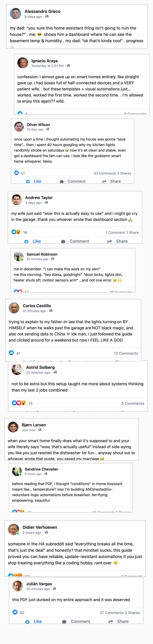Open the reactions count on Carlos Castillo's post
The image size is (153, 644).
click(x=18, y=353)
